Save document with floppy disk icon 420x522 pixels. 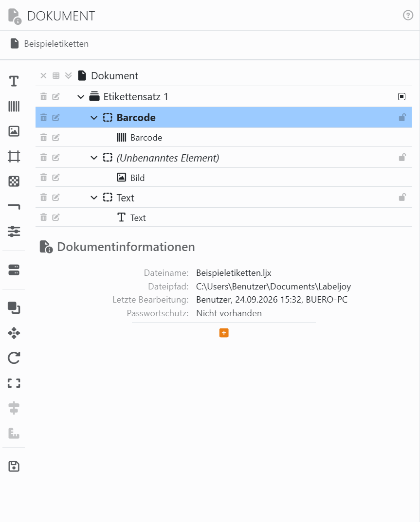(x=14, y=467)
